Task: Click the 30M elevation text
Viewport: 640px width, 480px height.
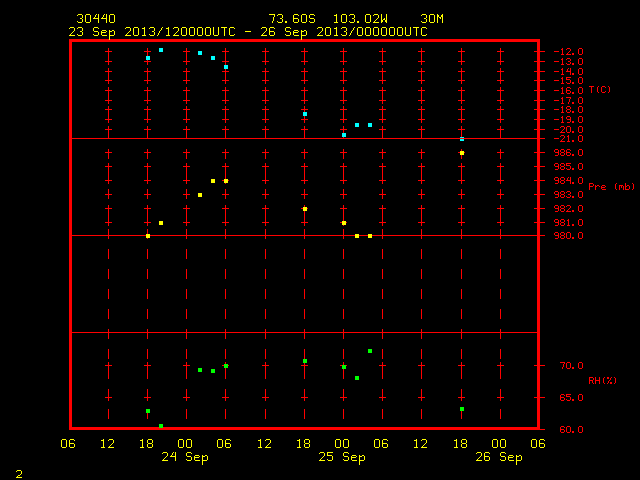Action: click(432, 19)
